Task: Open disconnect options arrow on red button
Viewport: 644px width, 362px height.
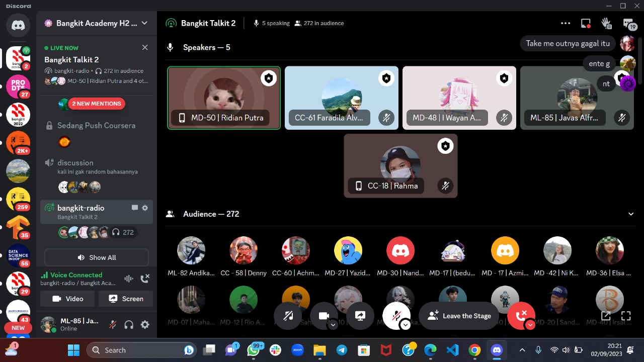Action: pos(530,325)
